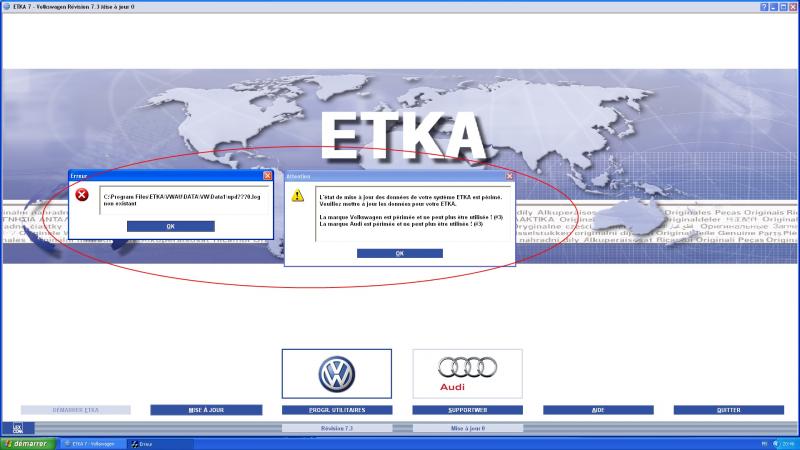Open the SUPPORTWEB button
Screen dimensions: 800x450
click(467, 410)
